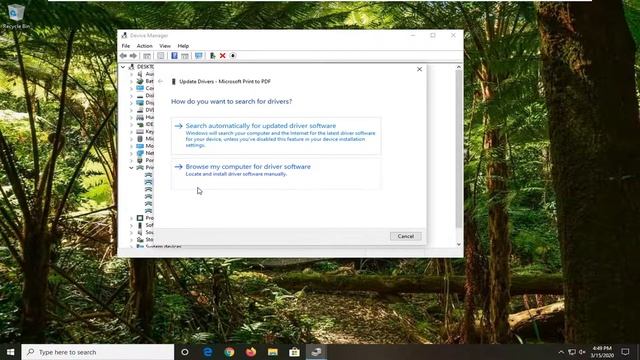Uninstall device using the red X toolbar icon

coord(222,56)
